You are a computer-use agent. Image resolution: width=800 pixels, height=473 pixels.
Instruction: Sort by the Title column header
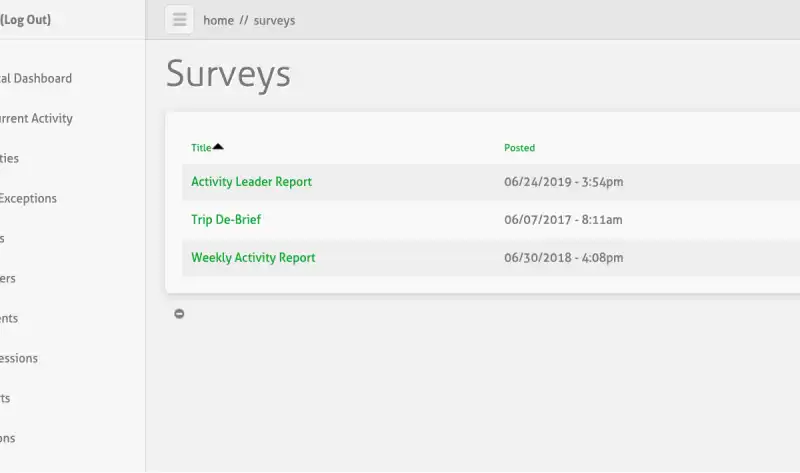(201, 148)
